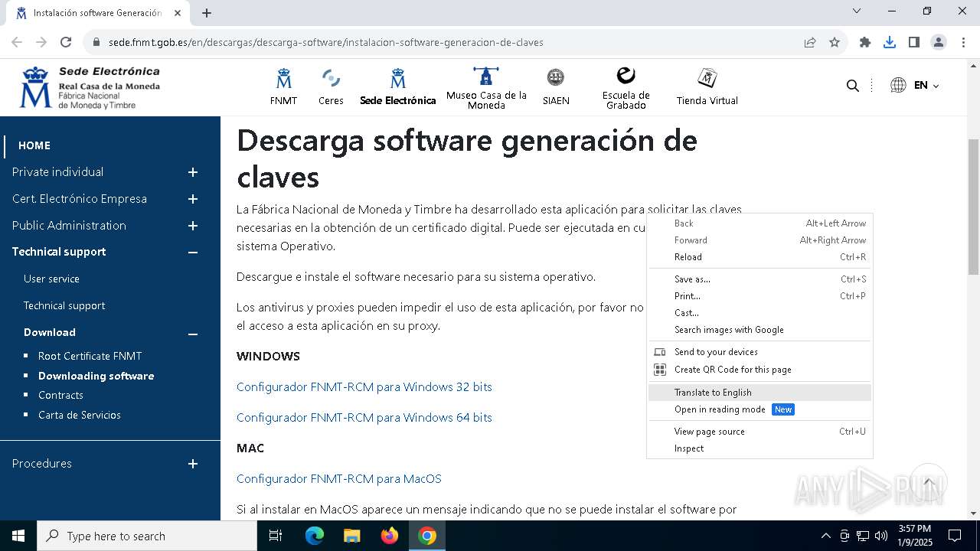
Task: Collapse the Technical support section
Action: pos(193,252)
